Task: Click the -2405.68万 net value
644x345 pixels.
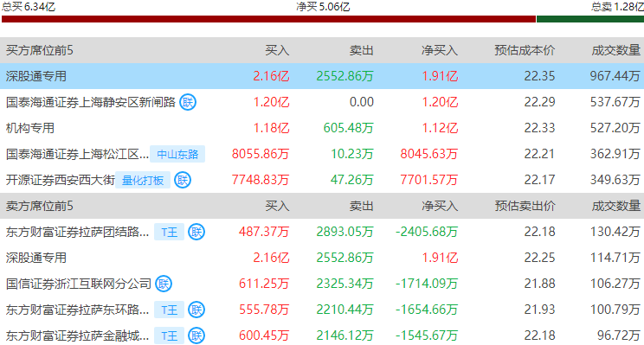Action: tap(427, 232)
